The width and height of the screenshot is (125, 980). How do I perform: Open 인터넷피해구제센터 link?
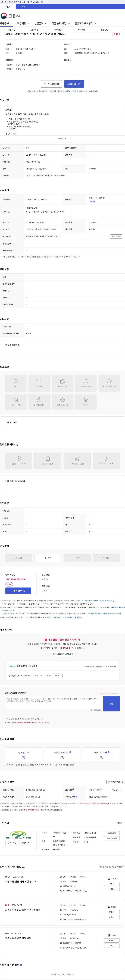pos(33,723)
